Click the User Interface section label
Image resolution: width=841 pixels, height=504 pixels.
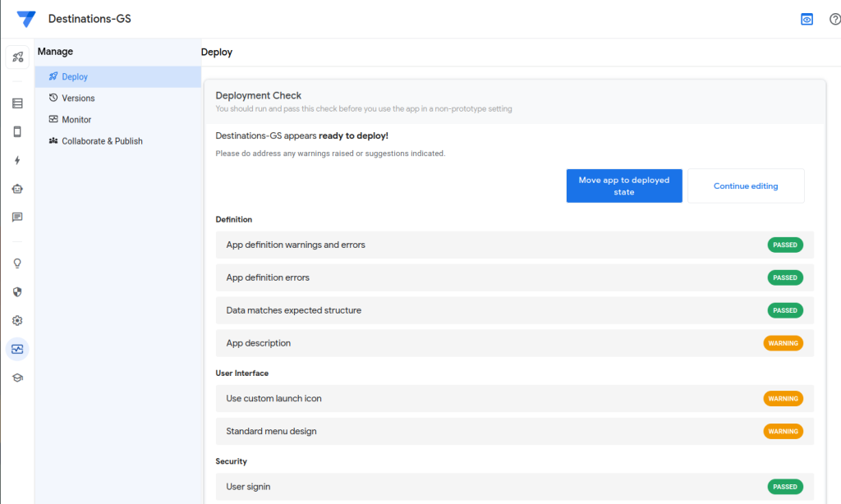242,373
